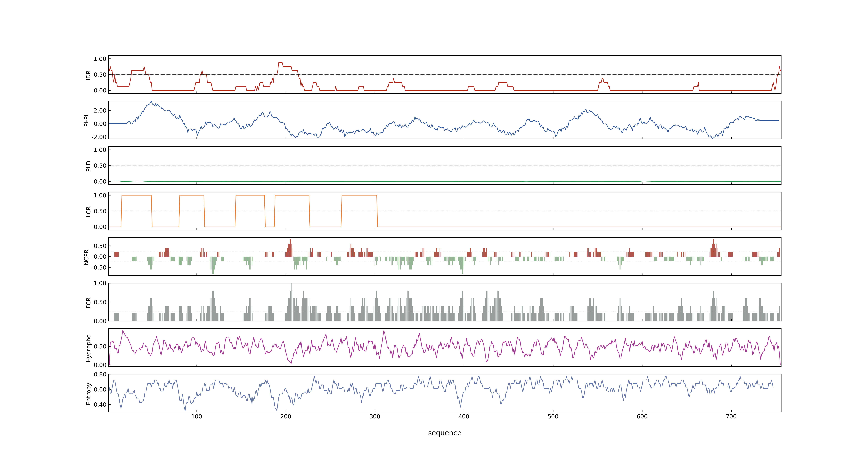
Task: Select the "400" x-axis tick label
Action: point(464,416)
